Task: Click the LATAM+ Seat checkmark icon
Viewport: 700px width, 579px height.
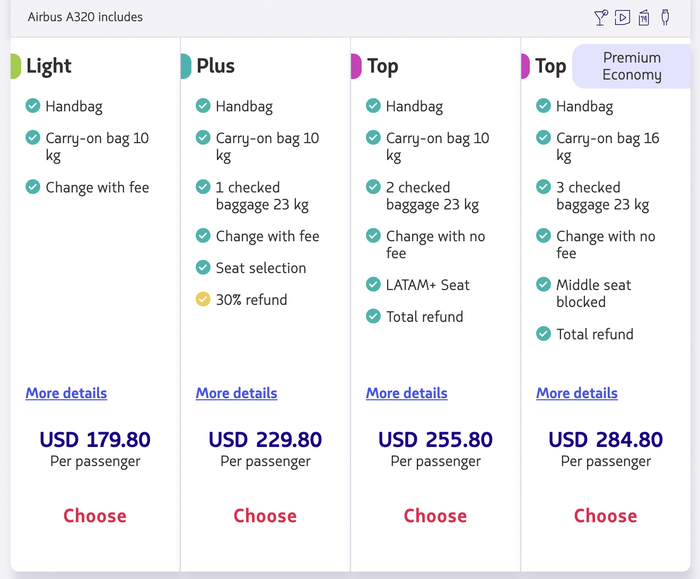Action: click(373, 284)
